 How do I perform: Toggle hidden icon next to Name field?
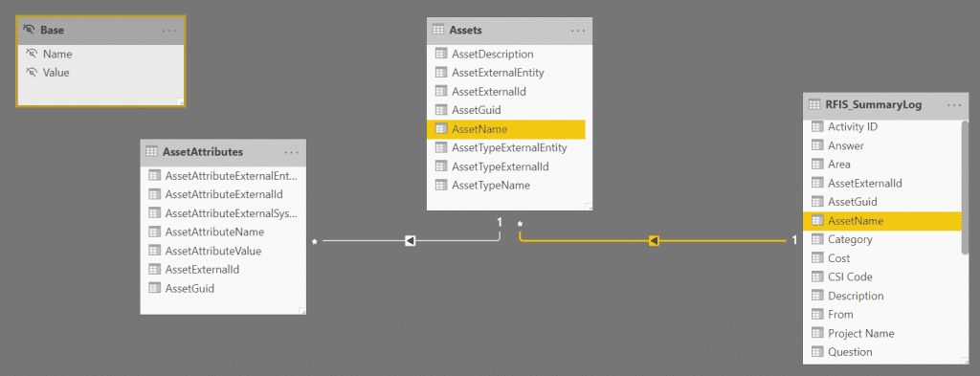tap(32, 55)
